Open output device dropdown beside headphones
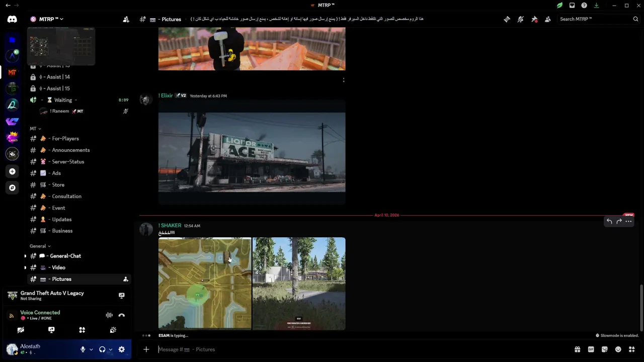 click(110, 349)
